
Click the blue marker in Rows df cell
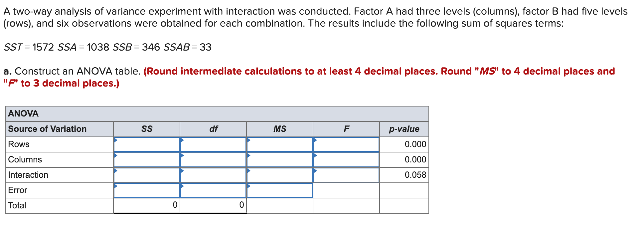(x=182, y=140)
